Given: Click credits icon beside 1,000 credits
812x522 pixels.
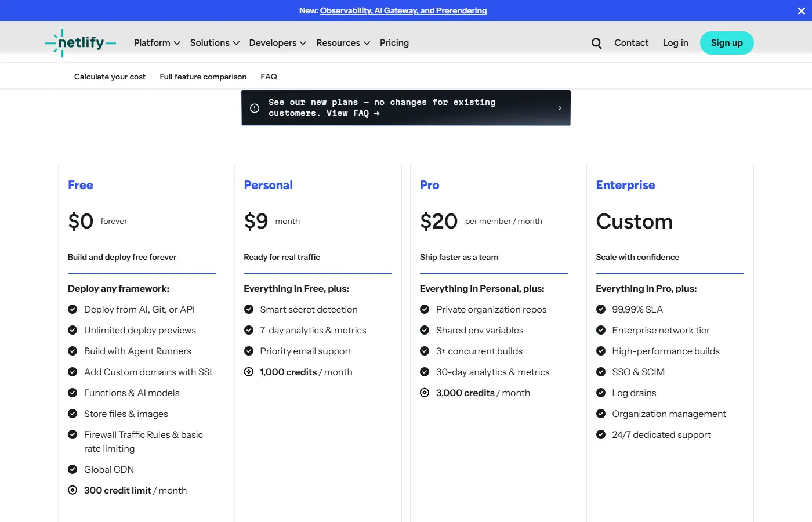Looking at the screenshot, I should [x=249, y=372].
